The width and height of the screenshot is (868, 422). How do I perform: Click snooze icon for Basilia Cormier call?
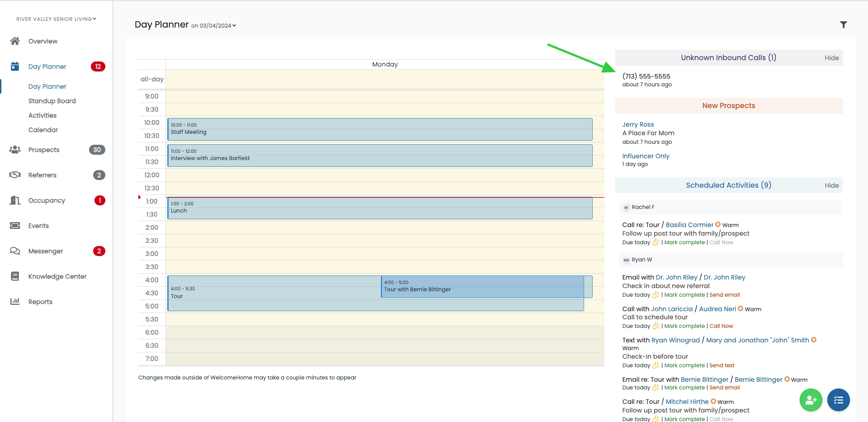click(x=656, y=242)
